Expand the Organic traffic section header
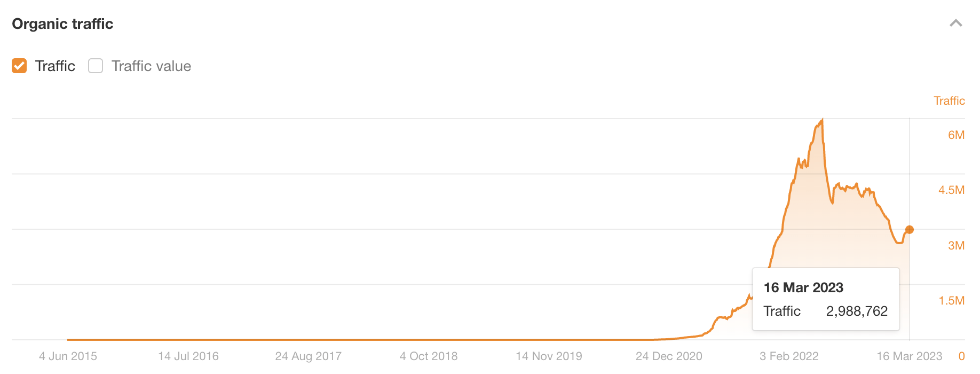 pos(955,24)
